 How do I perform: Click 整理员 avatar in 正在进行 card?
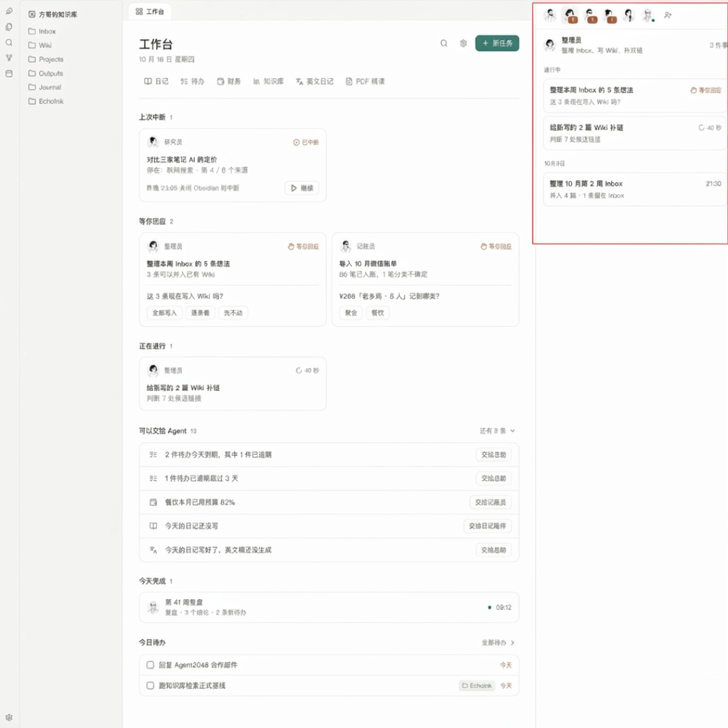[x=153, y=370]
